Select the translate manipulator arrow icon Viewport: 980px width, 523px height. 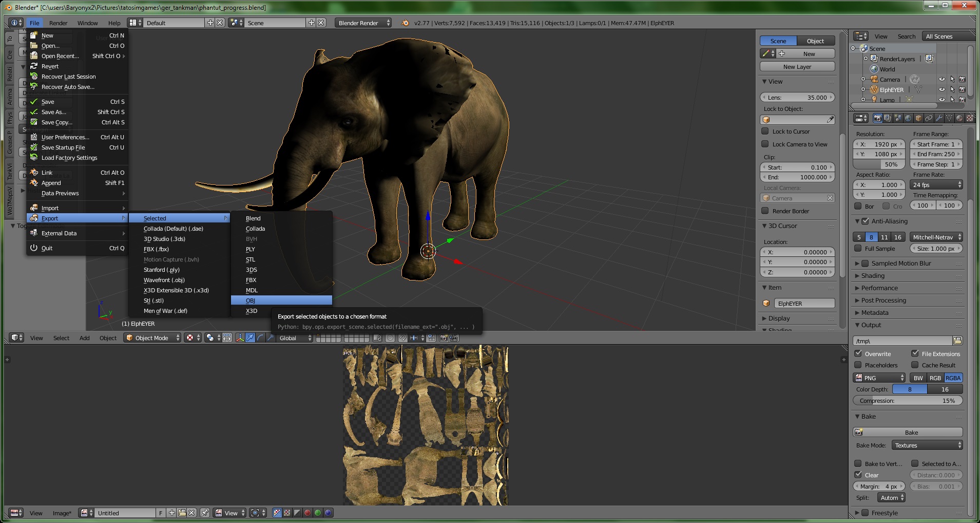tap(250, 338)
